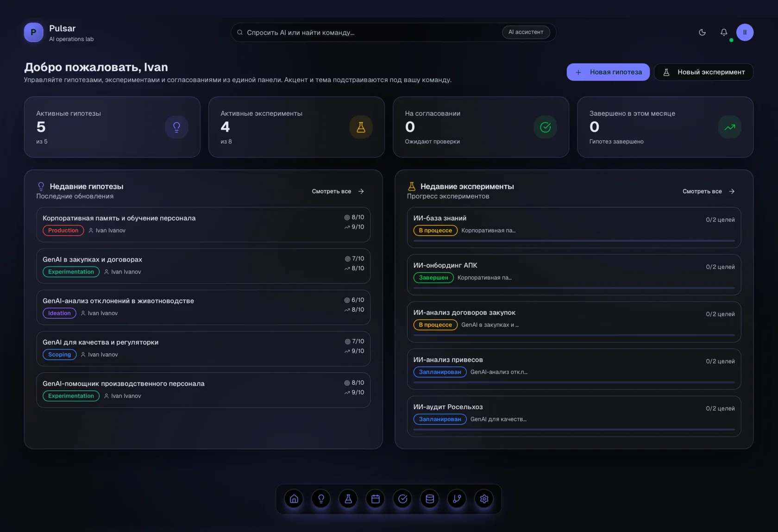
Task: Open the Calendar icon in bottom dock
Action: [376, 499]
